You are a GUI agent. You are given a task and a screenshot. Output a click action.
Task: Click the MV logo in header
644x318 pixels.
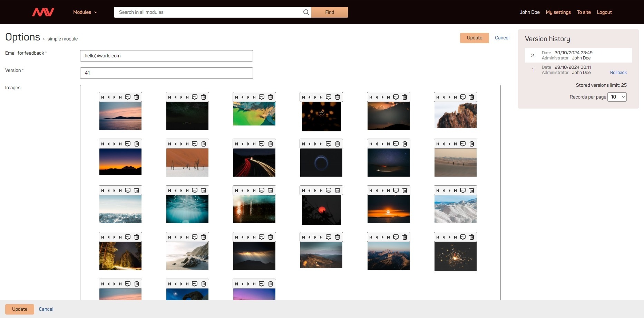[43, 12]
